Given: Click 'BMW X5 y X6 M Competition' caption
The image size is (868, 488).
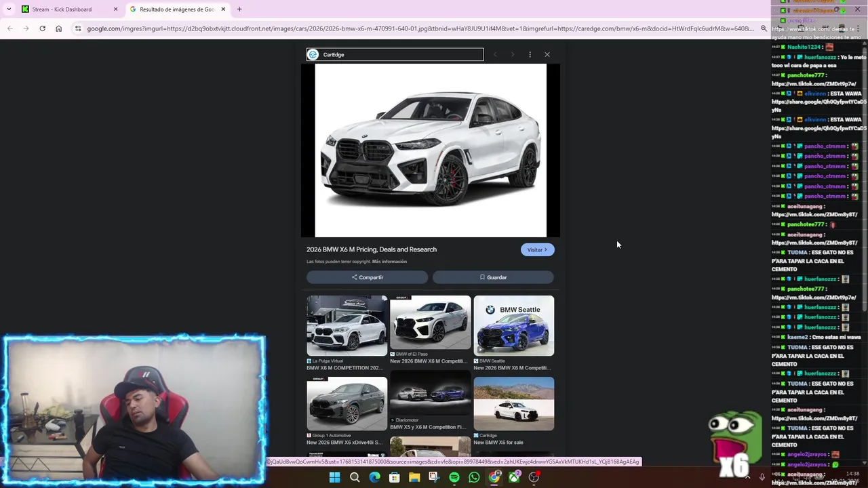Looking at the screenshot, I should click(x=428, y=427).
